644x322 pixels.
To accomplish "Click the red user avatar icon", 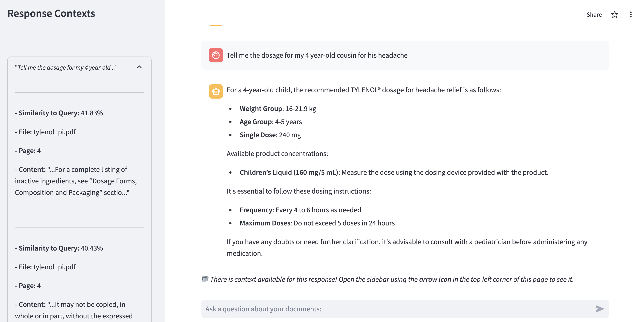I will 216,55.
